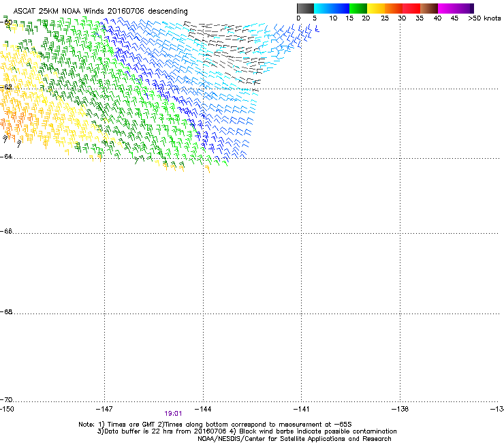Click the latitude label -64
Screen dimensions: 504x443
point(6,156)
